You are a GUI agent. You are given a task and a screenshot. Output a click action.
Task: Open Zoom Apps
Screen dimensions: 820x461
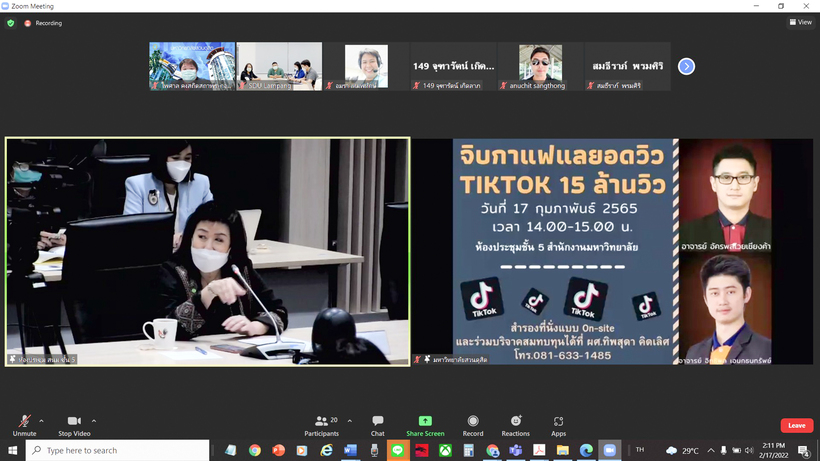pyautogui.click(x=559, y=425)
